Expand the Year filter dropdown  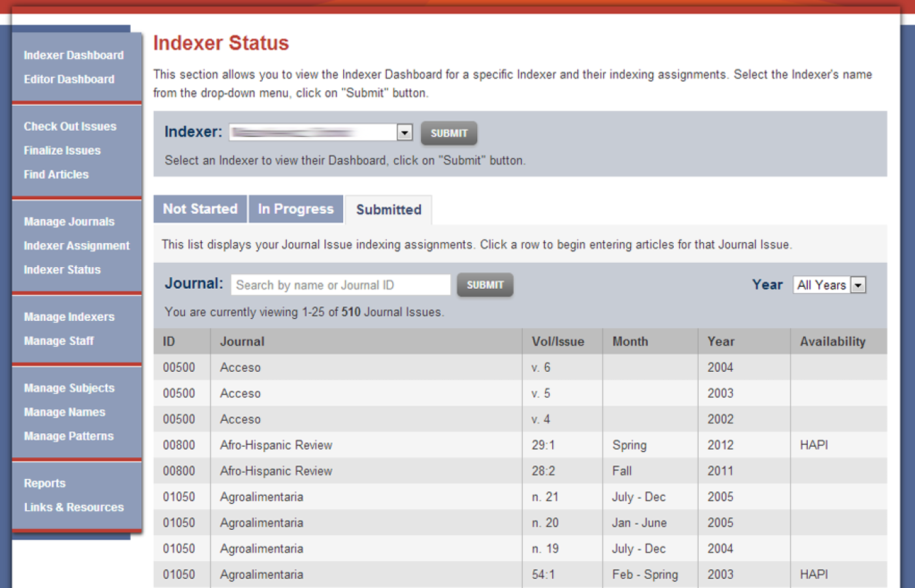pyautogui.click(x=858, y=286)
